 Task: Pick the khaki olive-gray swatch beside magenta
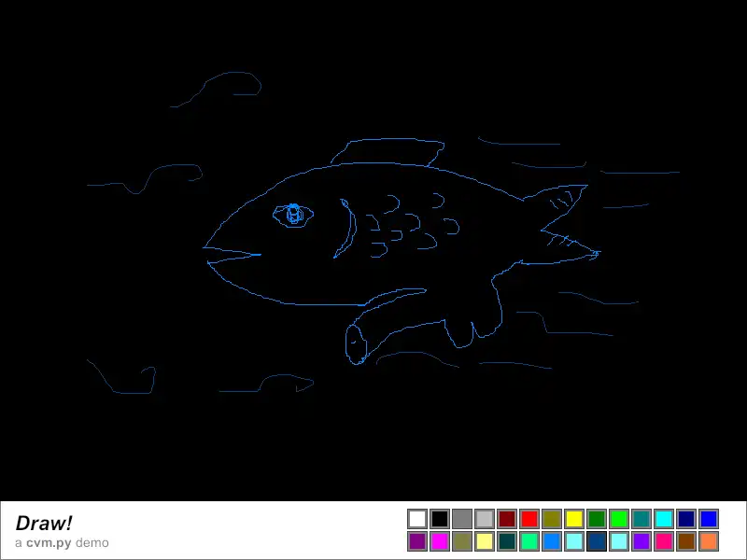tap(462, 541)
